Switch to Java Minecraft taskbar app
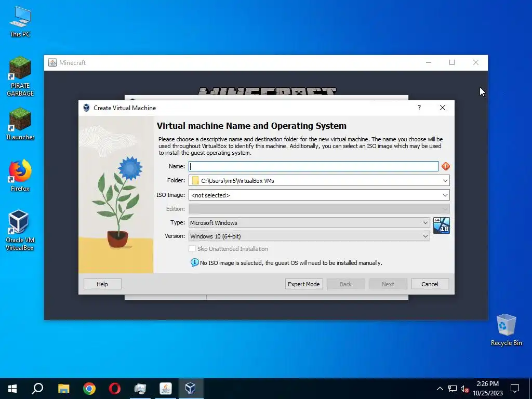Viewport: 532px width, 399px height. (166, 389)
